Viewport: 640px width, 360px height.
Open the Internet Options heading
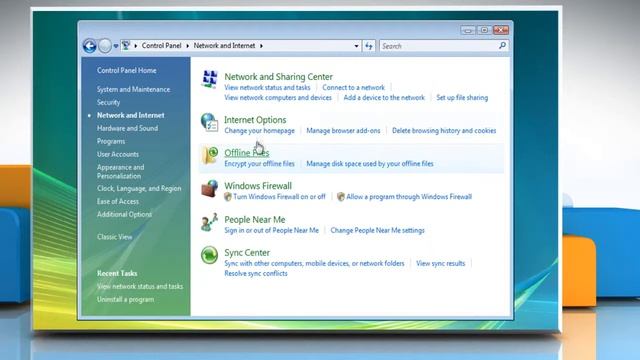255,120
